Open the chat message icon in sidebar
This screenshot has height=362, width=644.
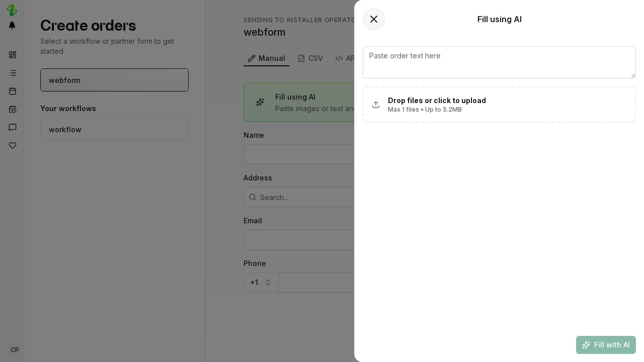tap(13, 127)
